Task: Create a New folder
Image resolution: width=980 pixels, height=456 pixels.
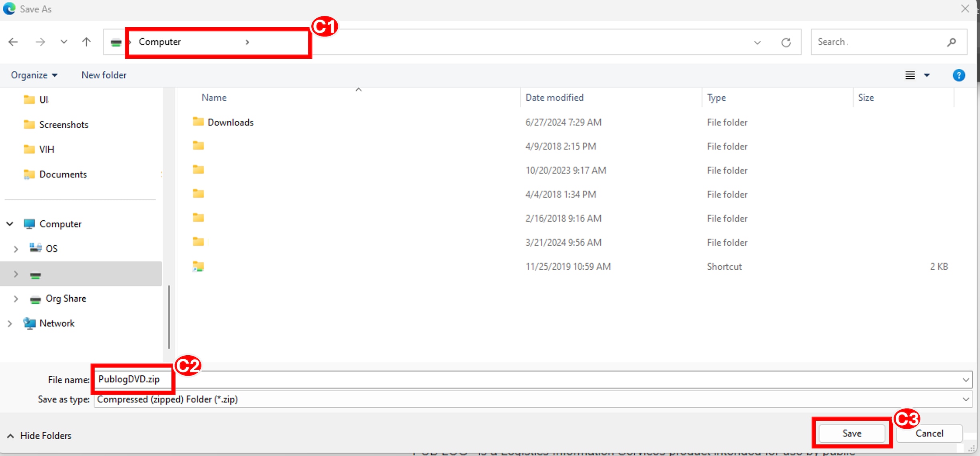Action: 104,75
